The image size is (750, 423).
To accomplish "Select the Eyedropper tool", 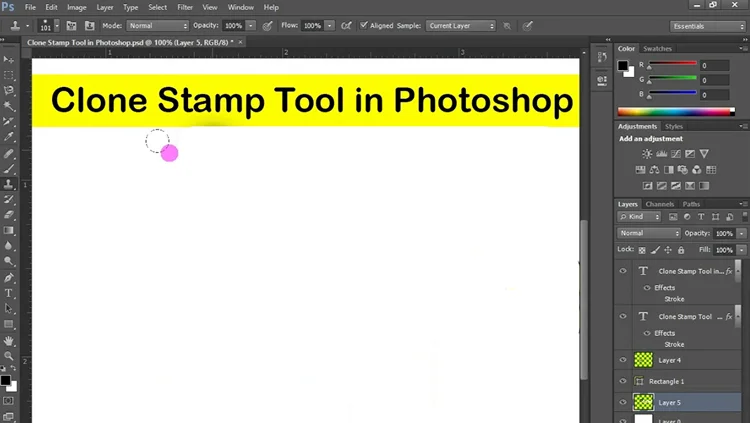I will [9, 137].
